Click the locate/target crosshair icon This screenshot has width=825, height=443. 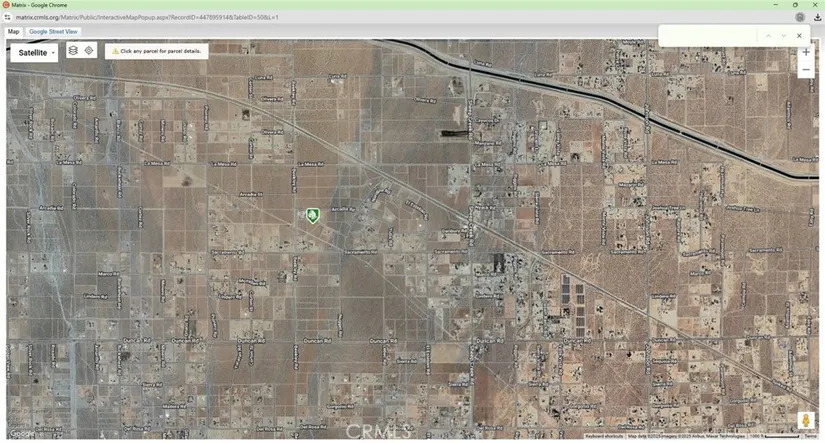coord(89,51)
